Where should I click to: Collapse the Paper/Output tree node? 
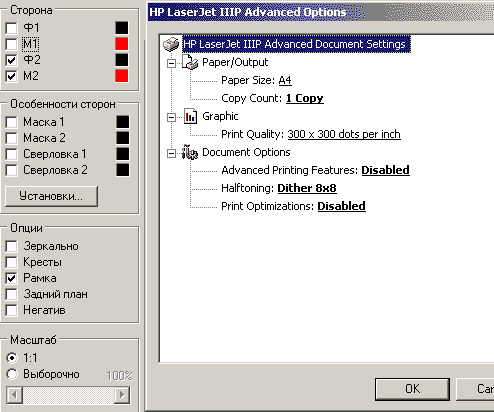click(x=171, y=63)
